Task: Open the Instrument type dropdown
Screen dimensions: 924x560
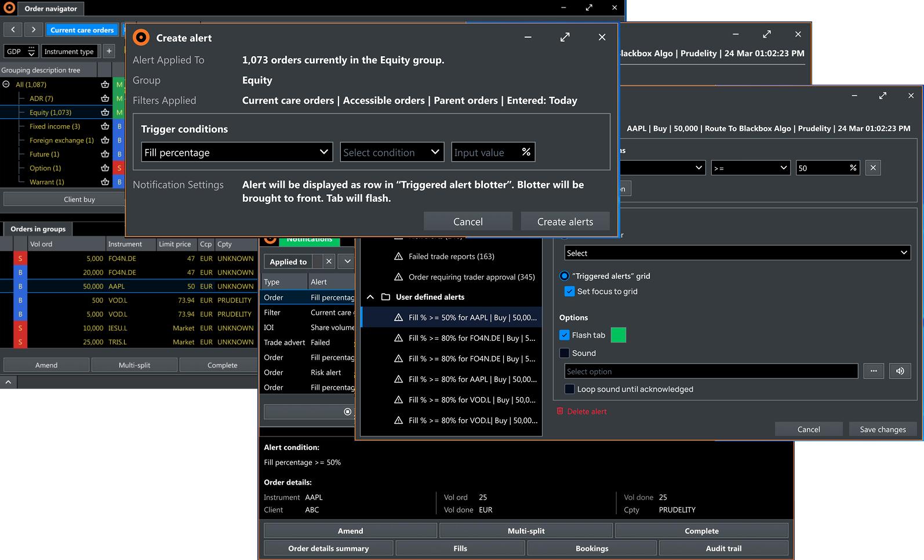Action: click(70, 51)
